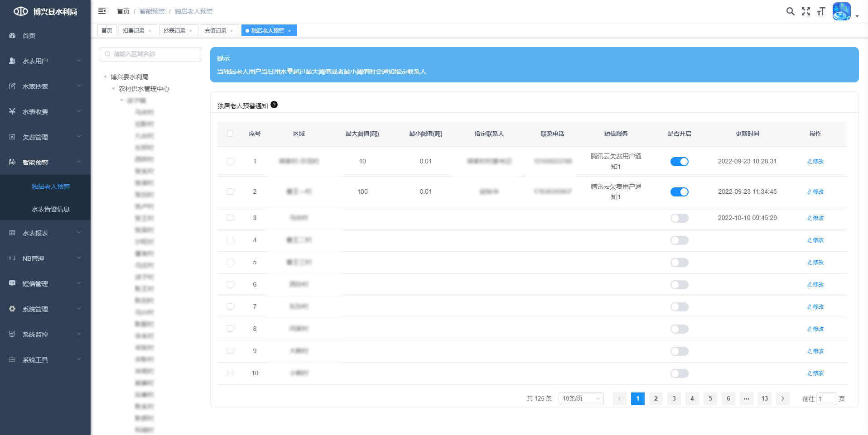
Task: Click the help question mark icon
Action: [x=274, y=105]
